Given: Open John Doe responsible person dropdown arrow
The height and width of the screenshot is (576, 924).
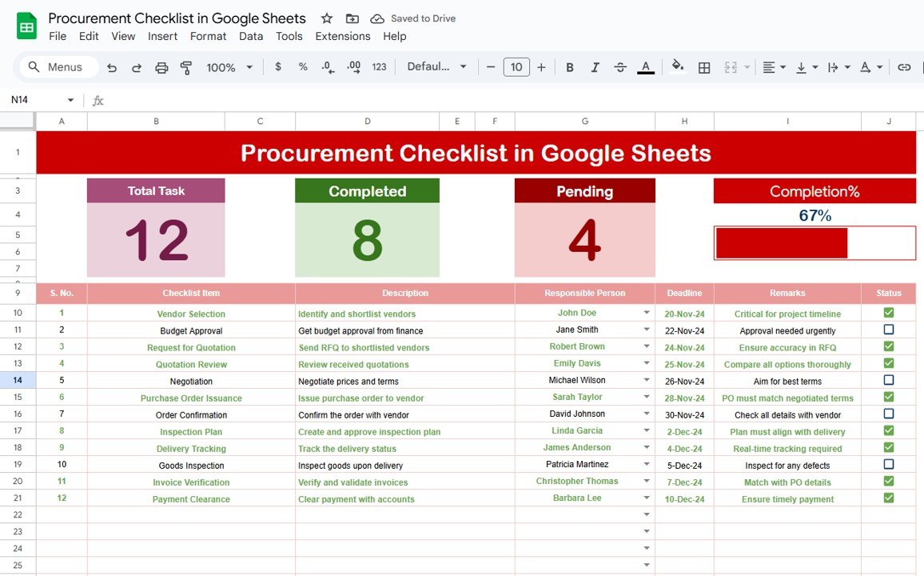Looking at the screenshot, I should (647, 313).
